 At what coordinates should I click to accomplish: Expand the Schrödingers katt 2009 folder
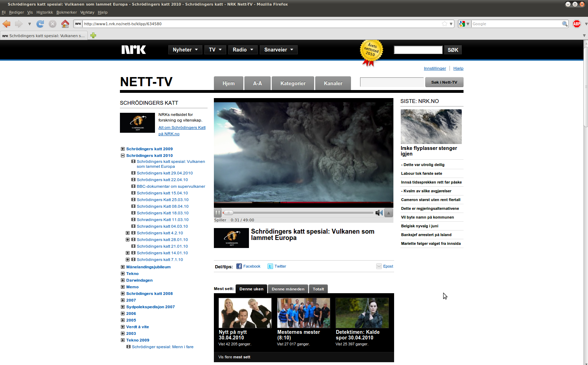123,149
